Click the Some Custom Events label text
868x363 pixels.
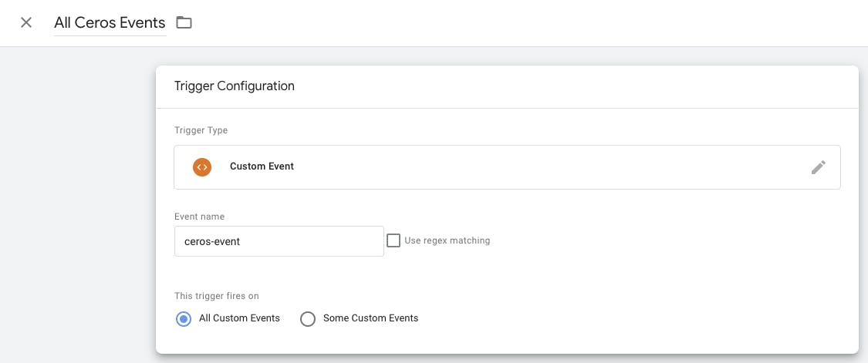(370, 318)
